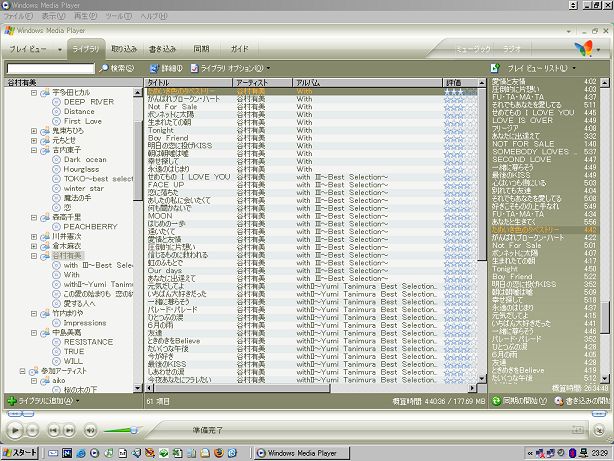Click the MSN butterfly icon
This screenshot has width=614, height=461.
[x=583, y=49]
